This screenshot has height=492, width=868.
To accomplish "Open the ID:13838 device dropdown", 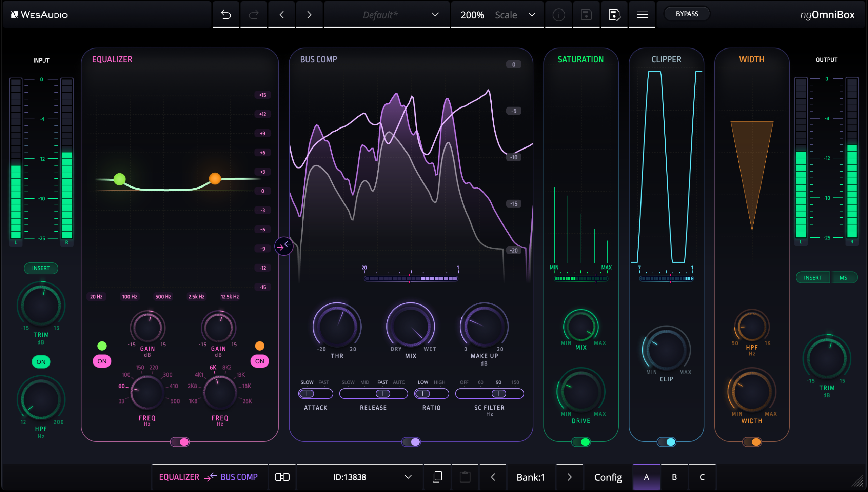I will coord(359,477).
